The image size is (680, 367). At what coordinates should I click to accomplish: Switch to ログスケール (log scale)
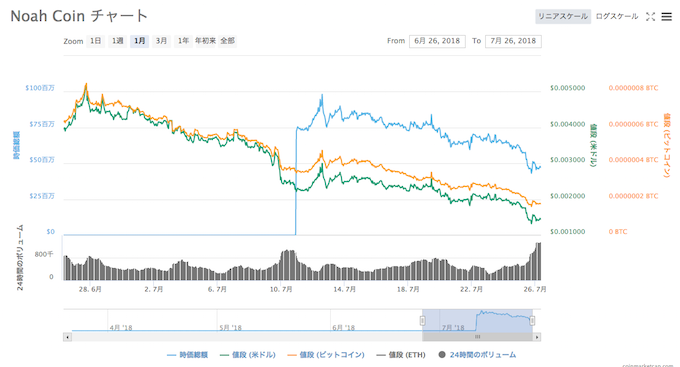tap(616, 16)
